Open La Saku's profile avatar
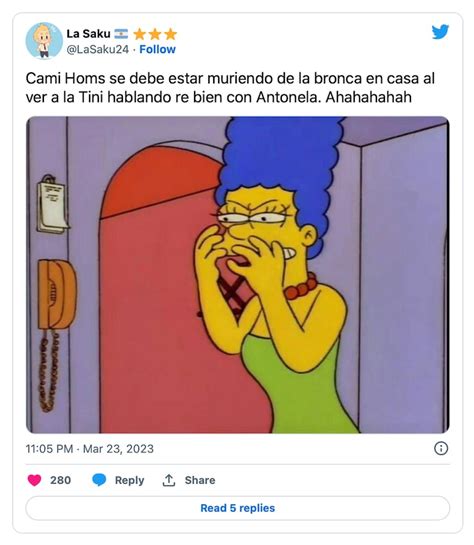The height and width of the screenshot is (545, 474). tap(44, 41)
